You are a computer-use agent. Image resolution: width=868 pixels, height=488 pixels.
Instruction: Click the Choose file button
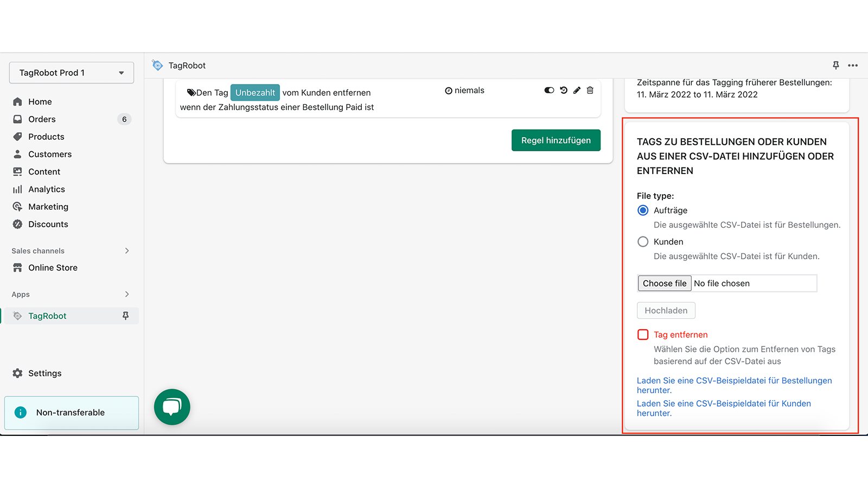click(x=665, y=284)
